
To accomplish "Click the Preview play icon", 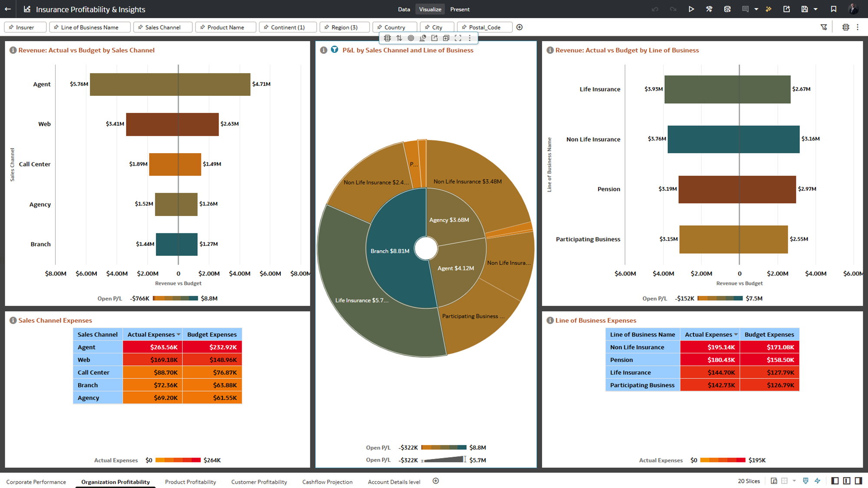I will [x=691, y=9].
